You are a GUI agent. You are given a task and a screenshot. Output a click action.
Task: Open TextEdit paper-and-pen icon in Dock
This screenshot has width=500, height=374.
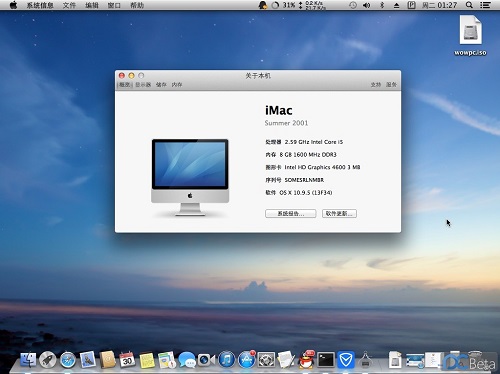(286, 360)
